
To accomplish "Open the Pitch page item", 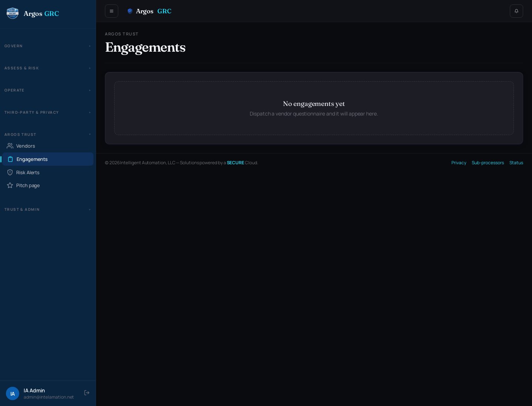I will point(48,185).
